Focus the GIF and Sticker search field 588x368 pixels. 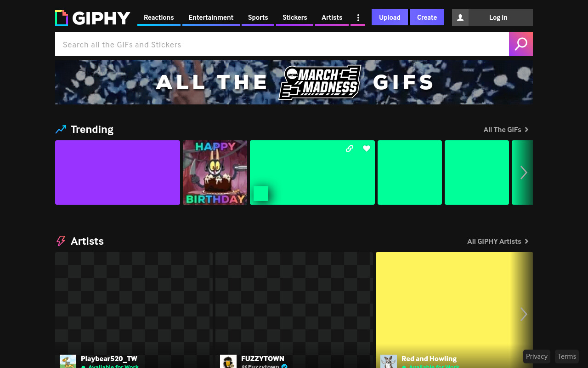[x=282, y=44]
